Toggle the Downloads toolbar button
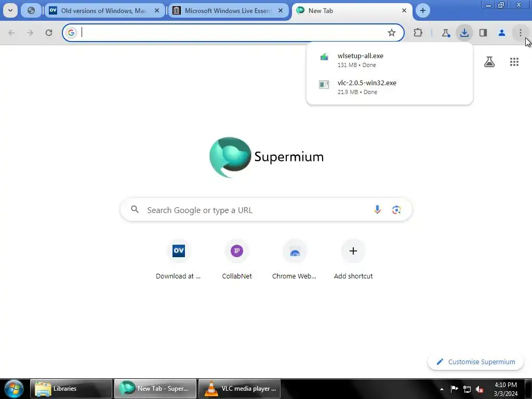532x399 pixels. 464,33
